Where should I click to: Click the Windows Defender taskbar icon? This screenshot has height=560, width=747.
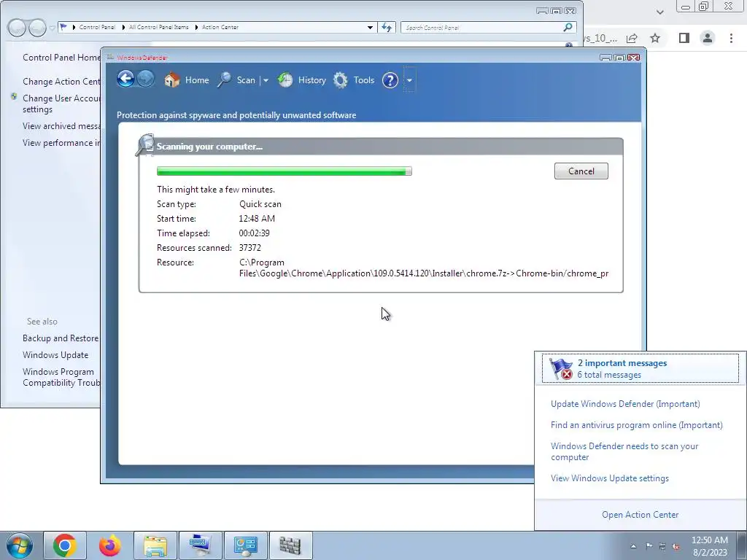tap(290, 545)
